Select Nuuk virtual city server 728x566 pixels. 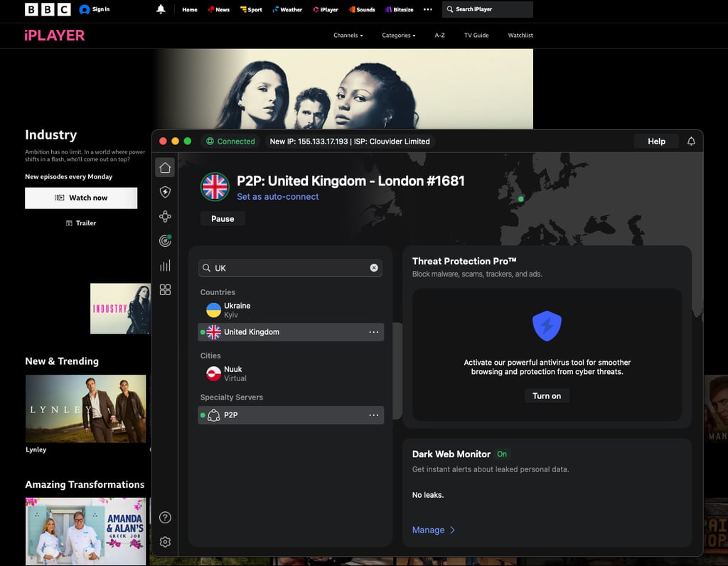pos(291,373)
